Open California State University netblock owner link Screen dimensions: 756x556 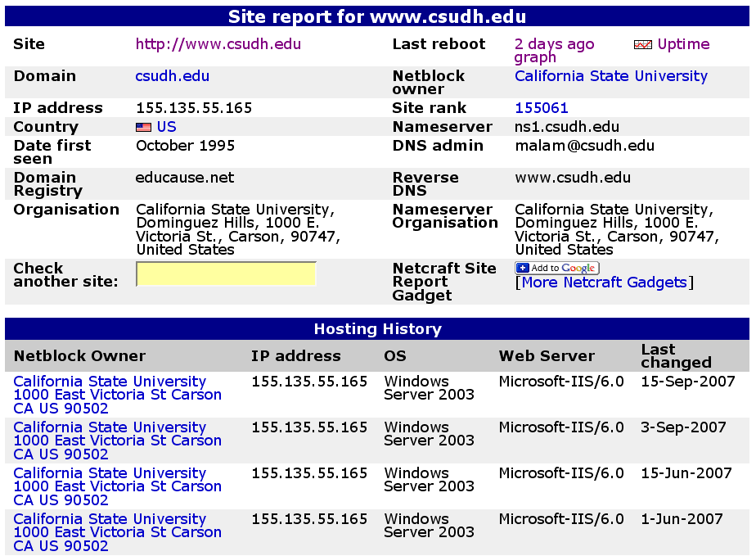611,76
